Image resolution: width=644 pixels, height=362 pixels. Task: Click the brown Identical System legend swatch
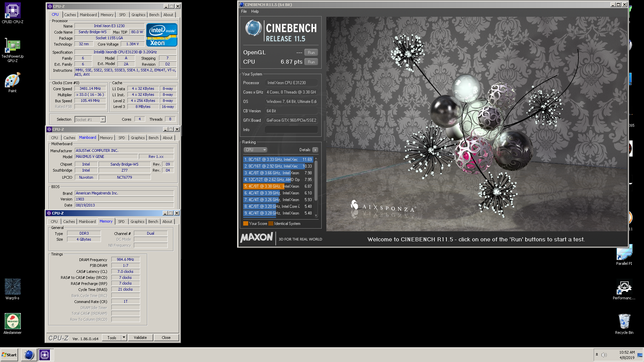[x=271, y=224]
